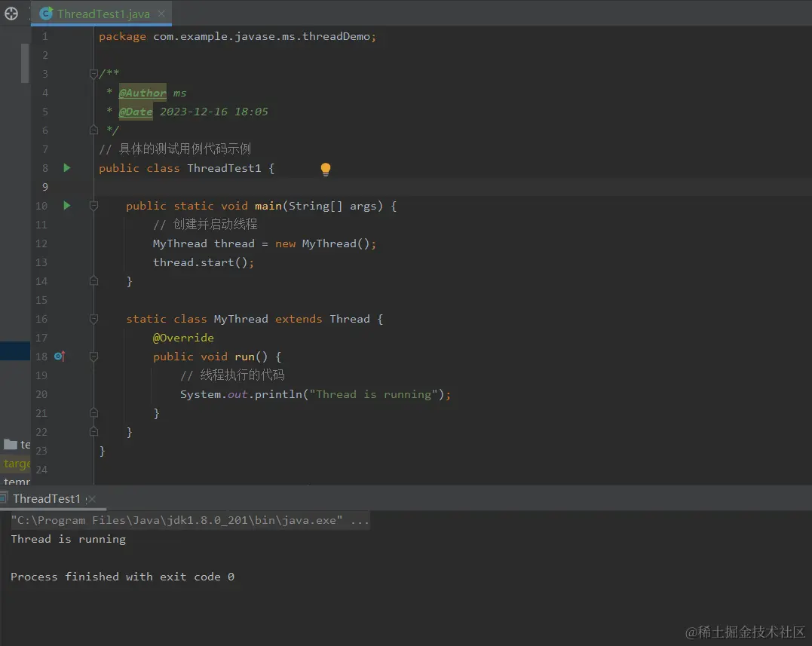This screenshot has width=812, height=646.
Task: Click line number 9 in the gutter
Action: [45, 187]
